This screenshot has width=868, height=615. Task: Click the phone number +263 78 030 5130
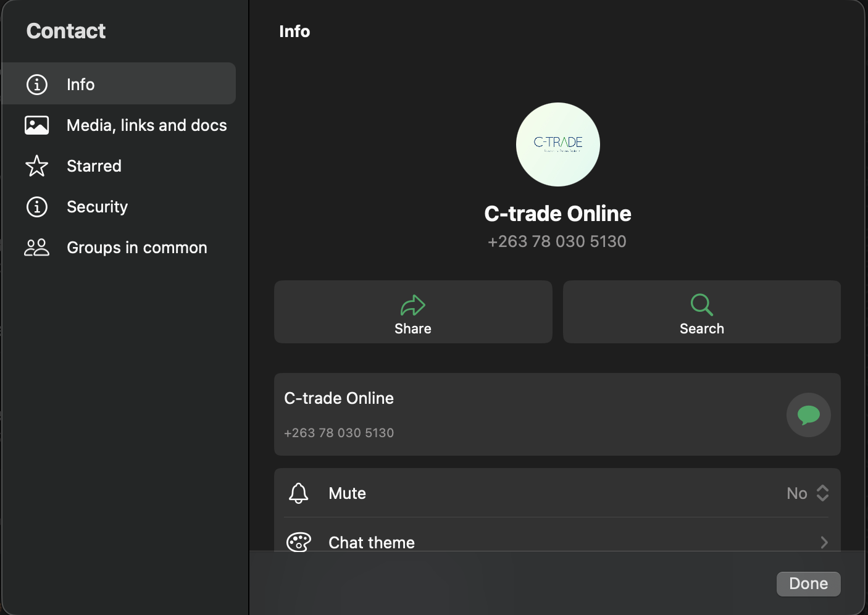click(x=557, y=241)
